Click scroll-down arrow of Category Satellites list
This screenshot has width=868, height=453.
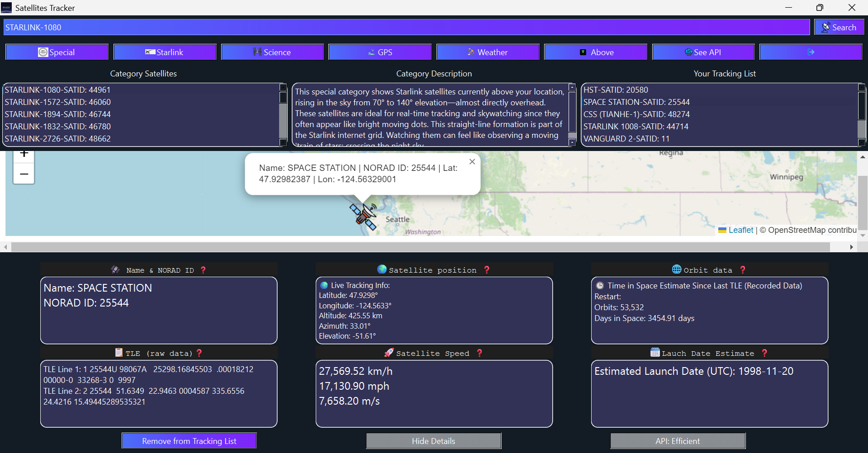tap(283, 142)
